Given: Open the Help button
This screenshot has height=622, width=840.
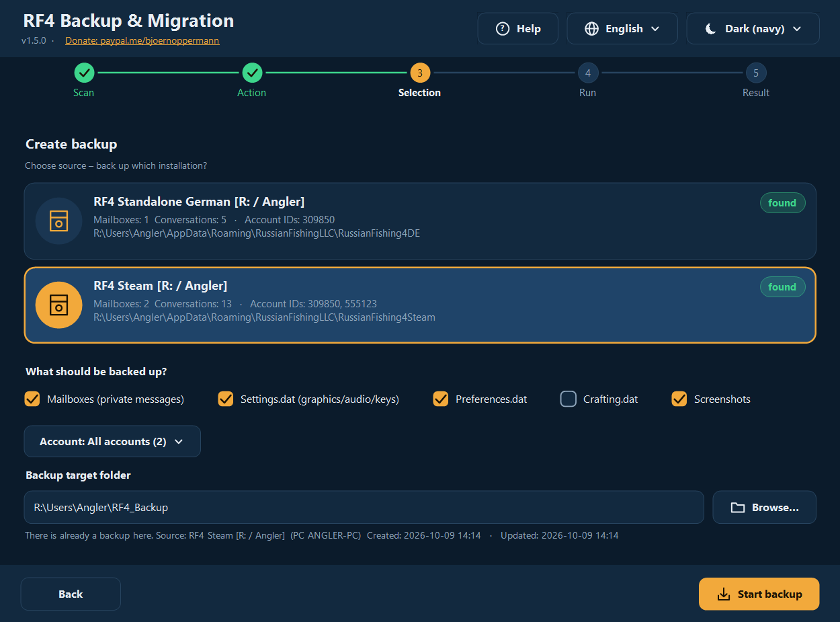Looking at the screenshot, I should click(517, 29).
